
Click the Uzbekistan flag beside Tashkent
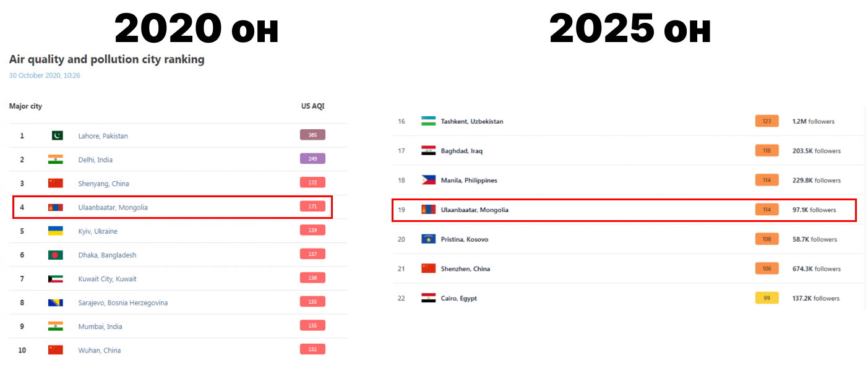pos(429,121)
